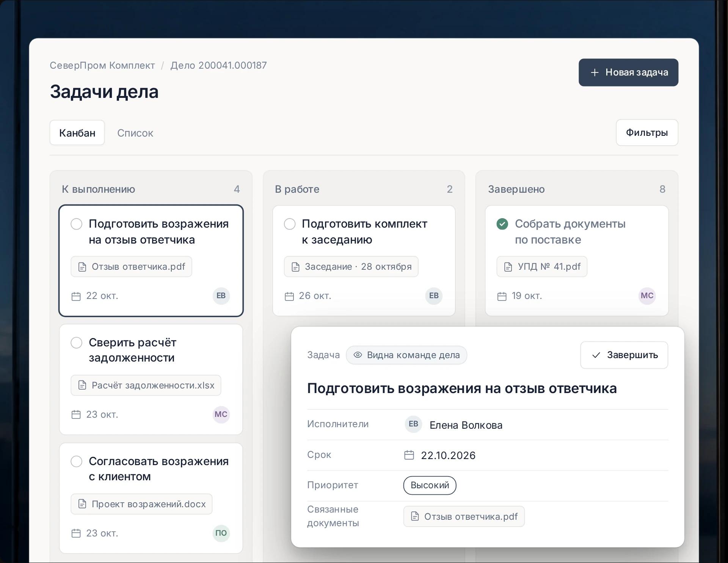Image resolution: width=728 pixels, height=563 pixels.
Task: Switch to the Канбан tab
Action: pos(77,133)
